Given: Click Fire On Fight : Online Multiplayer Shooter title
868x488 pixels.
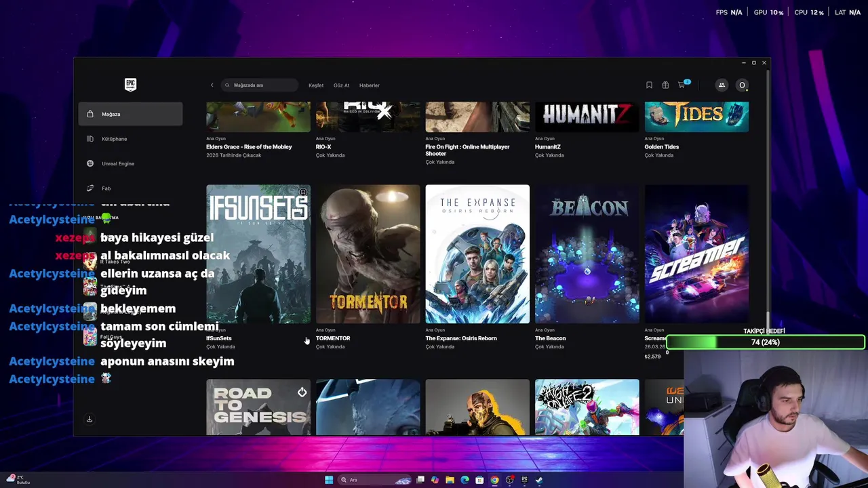Looking at the screenshot, I should coord(467,150).
